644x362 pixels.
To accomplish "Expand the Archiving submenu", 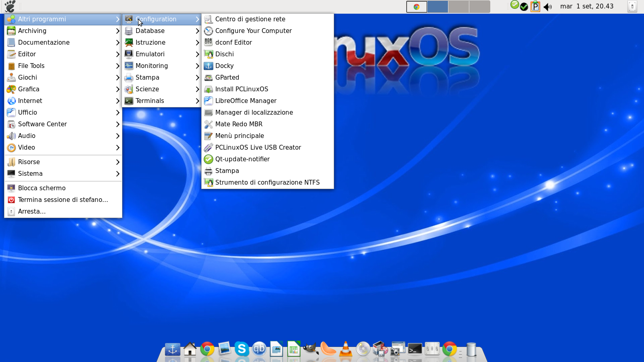I will pos(63,31).
